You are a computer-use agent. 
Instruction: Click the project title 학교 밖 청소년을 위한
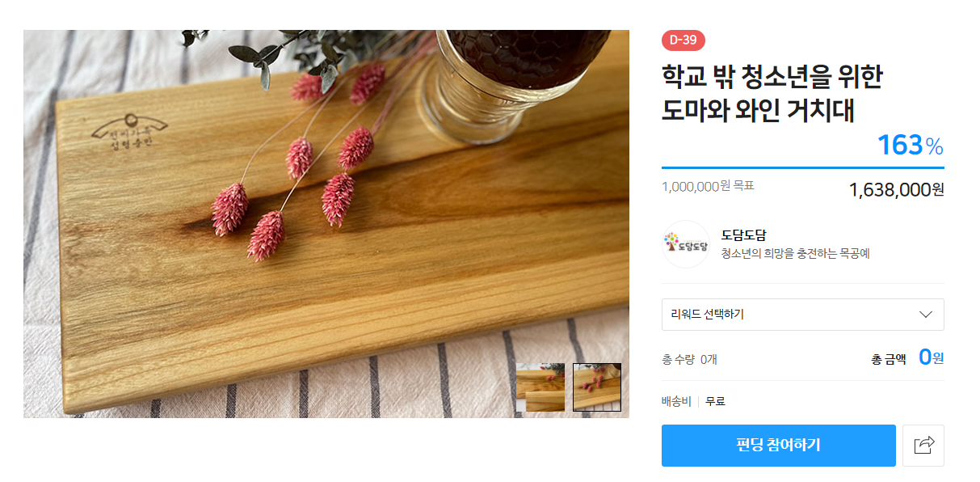coord(771,78)
